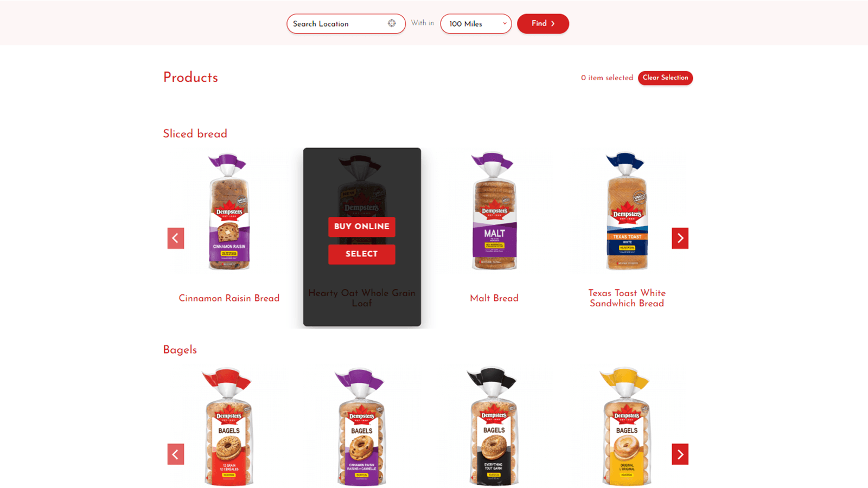Image resolution: width=868 pixels, height=488 pixels.
Task: Open the 12 Grain red bagels image
Action: [x=228, y=427]
